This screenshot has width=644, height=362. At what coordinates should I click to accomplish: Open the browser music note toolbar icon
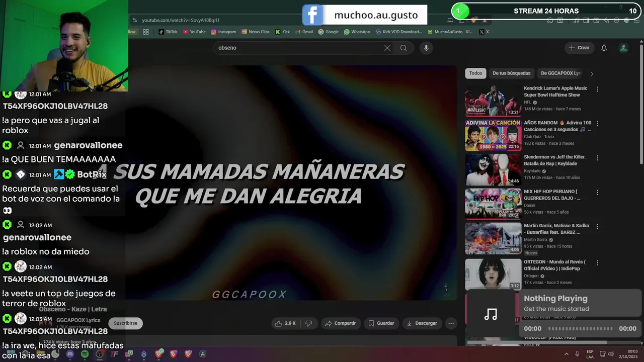(577, 20)
